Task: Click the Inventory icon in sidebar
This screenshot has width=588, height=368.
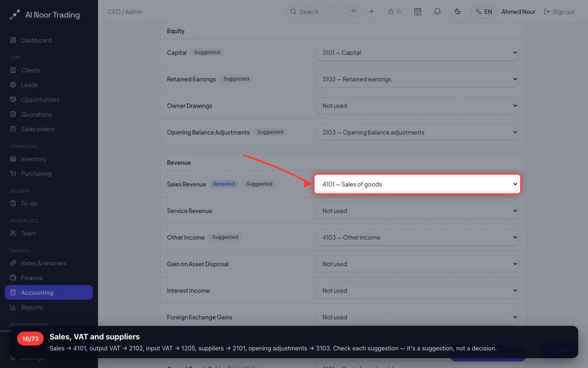Action: (13, 159)
